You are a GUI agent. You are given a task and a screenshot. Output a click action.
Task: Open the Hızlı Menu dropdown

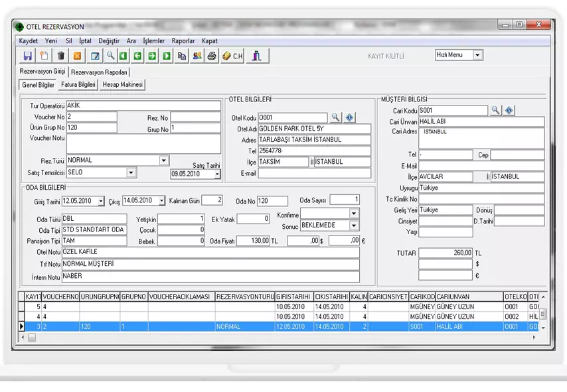tap(477, 55)
